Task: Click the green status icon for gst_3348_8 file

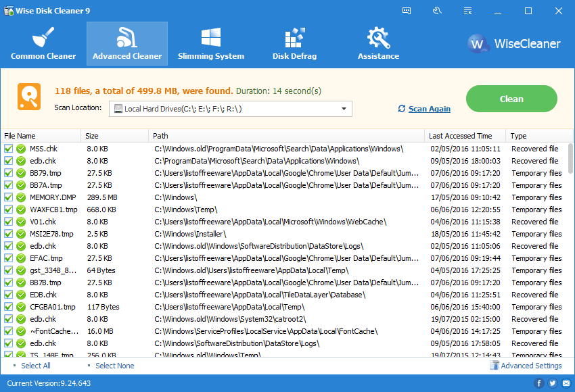Action: (21, 270)
